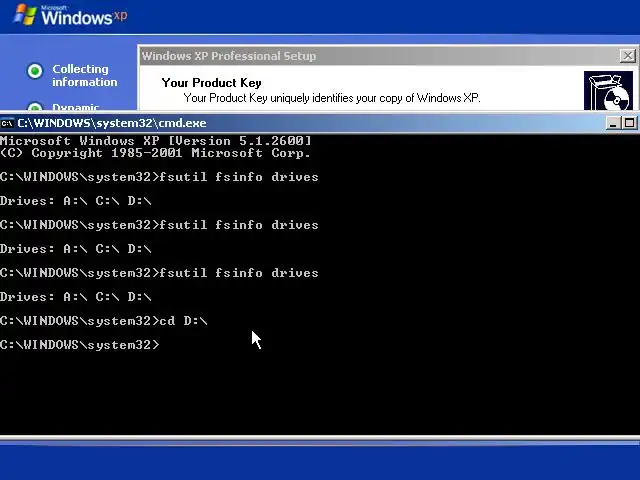Click the product box and CD icon
Screen dimensions: 640x480
(x=608, y=91)
